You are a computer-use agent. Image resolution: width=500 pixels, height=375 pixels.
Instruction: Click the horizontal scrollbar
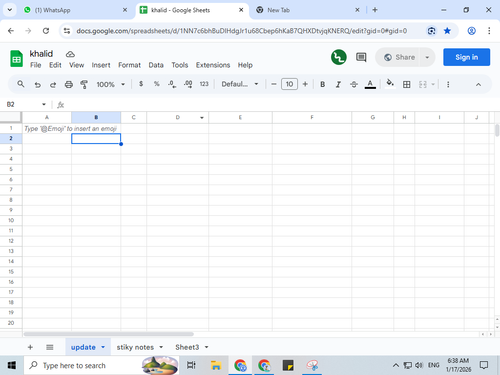click(109, 334)
